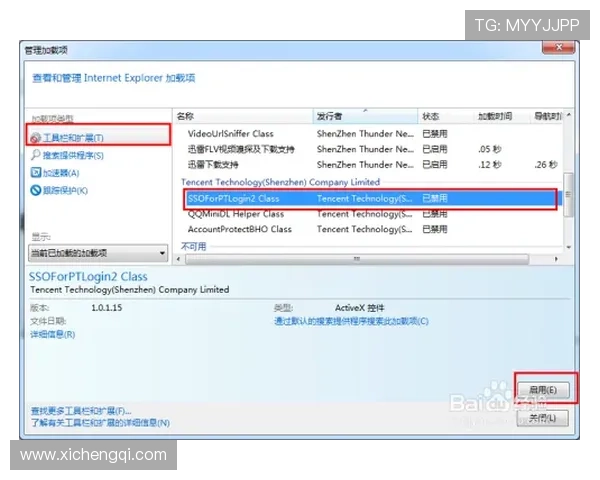Select 加速器 add-on type
The width and height of the screenshot is (600, 480).
pos(60,172)
